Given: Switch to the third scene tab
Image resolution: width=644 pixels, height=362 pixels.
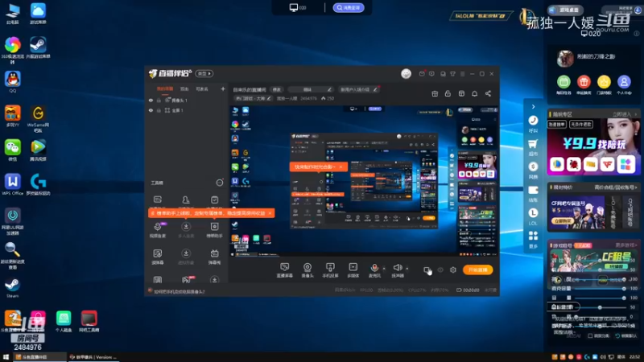Looking at the screenshot, I should (x=202, y=88).
